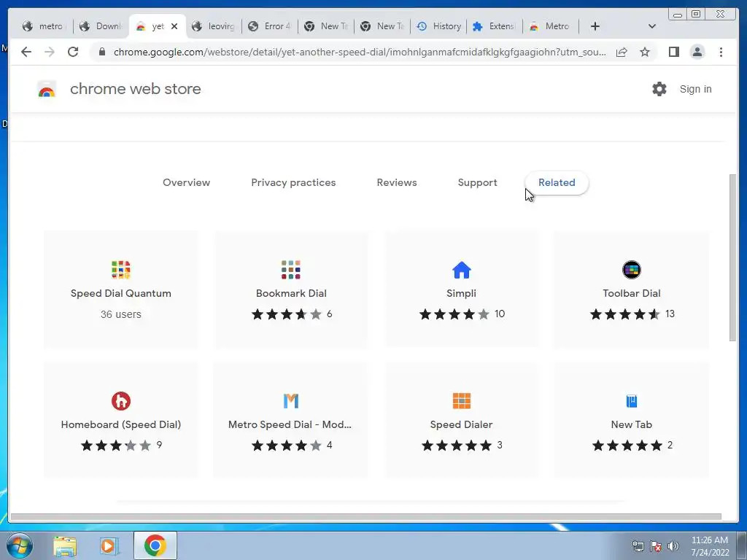Bookmark this page with the star
The height and width of the screenshot is (560, 747).
click(645, 52)
